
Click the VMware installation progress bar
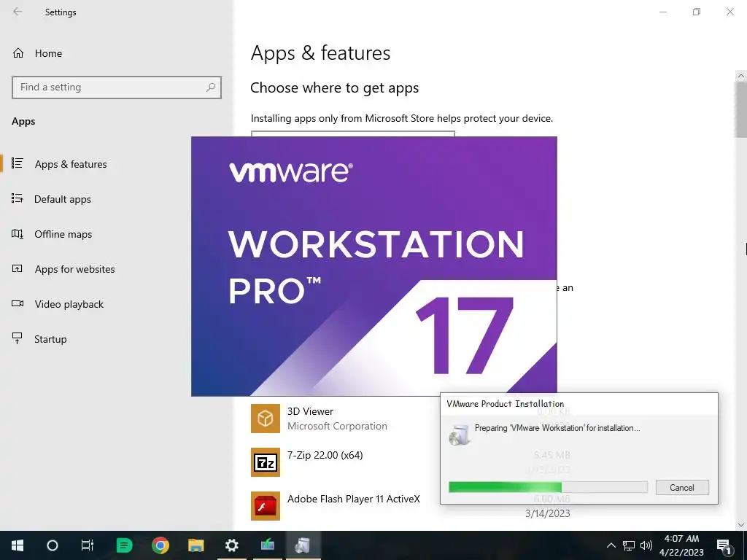pos(548,486)
